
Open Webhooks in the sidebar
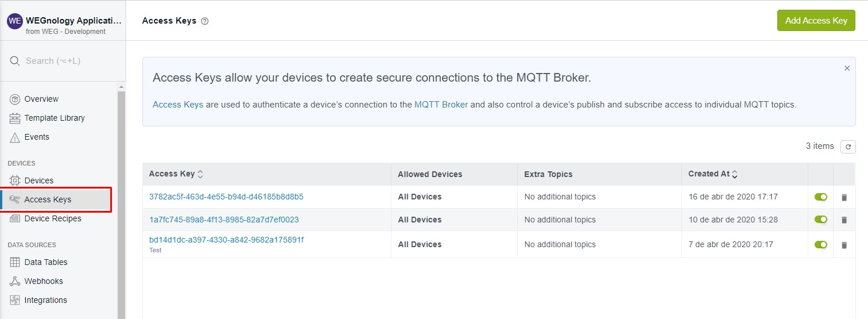(x=44, y=281)
